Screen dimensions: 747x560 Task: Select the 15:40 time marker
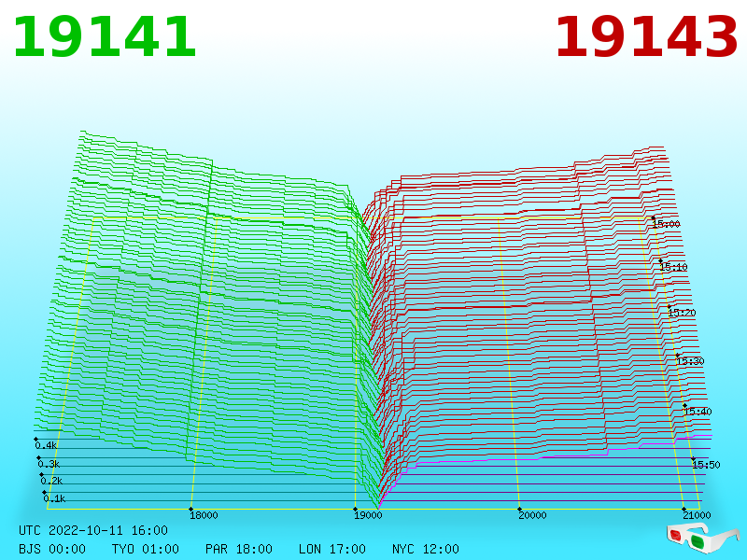coord(698,412)
